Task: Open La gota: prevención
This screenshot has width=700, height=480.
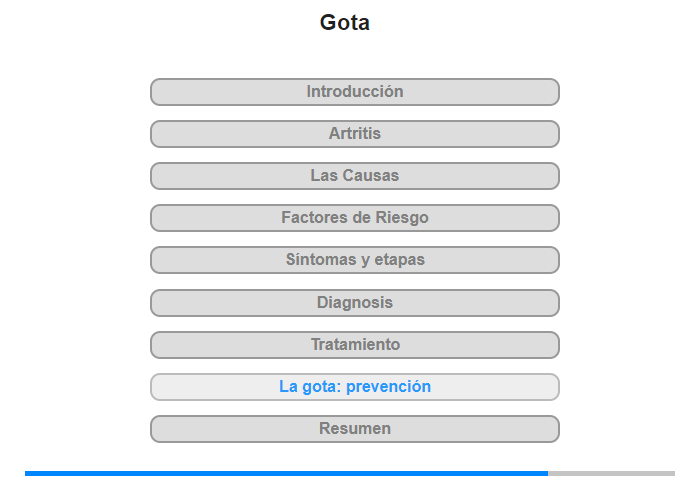Action: click(x=354, y=387)
